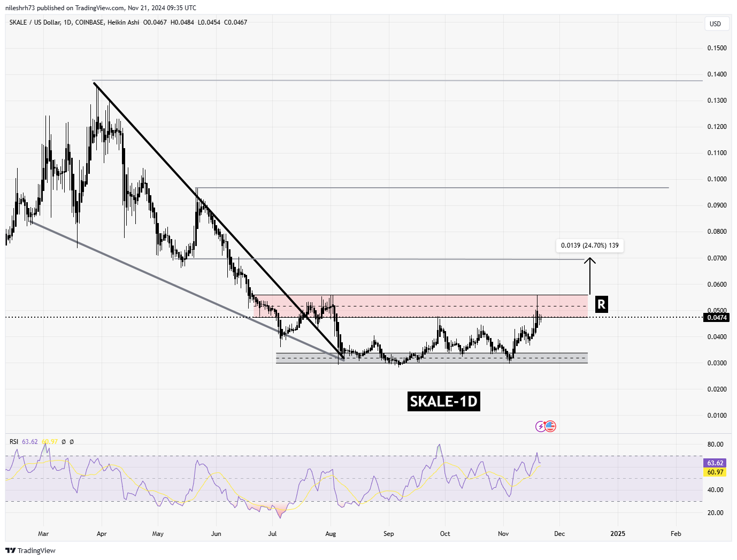Click the SKALE-1D text label

[443, 401]
